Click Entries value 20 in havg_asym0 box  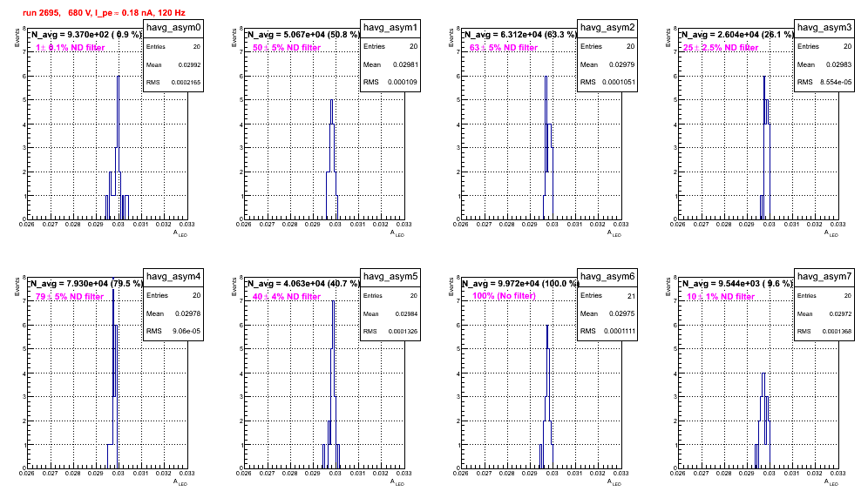[x=197, y=47]
